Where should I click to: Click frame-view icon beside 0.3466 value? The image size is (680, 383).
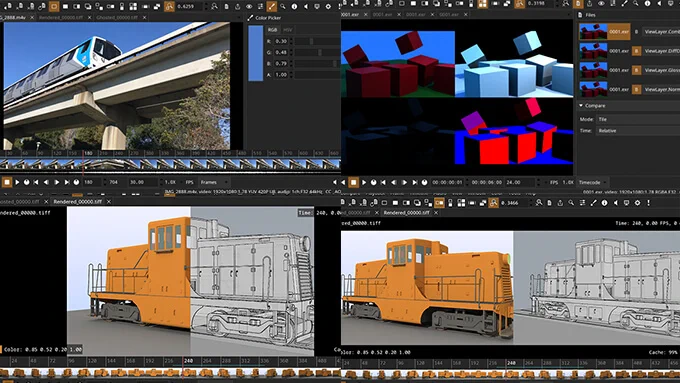click(x=494, y=203)
